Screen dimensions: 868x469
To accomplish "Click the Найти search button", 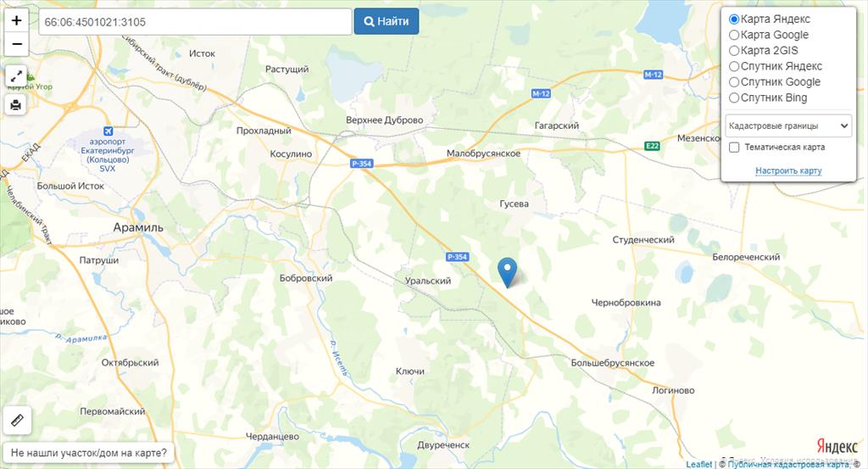I will 387,21.
